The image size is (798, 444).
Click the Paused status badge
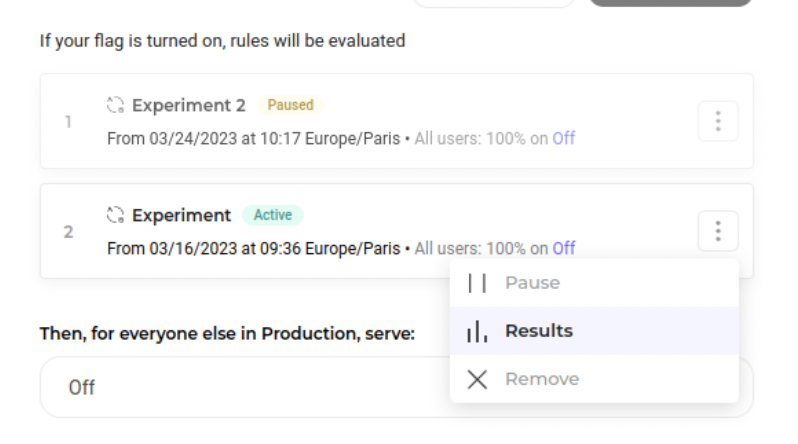(290, 105)
